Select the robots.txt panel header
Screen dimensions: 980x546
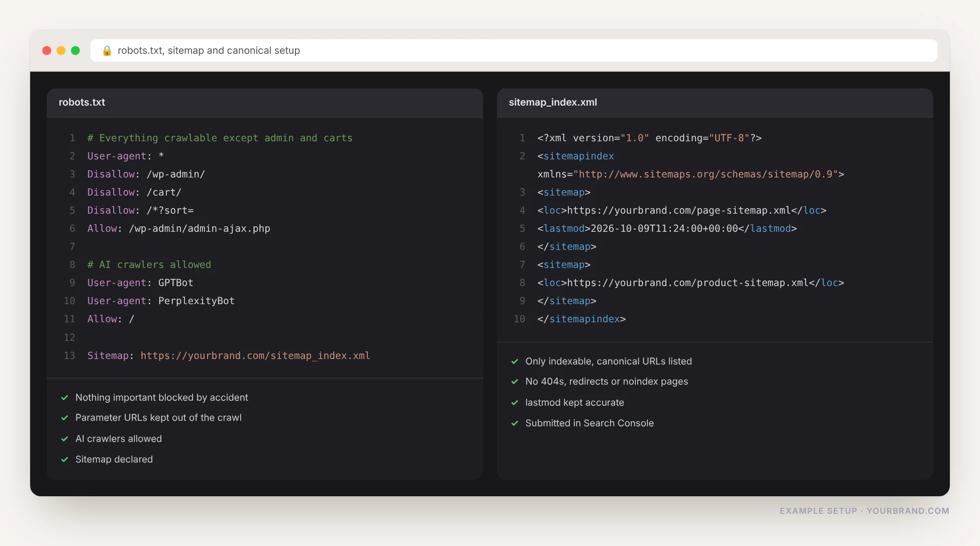click(x=265, y=103)
